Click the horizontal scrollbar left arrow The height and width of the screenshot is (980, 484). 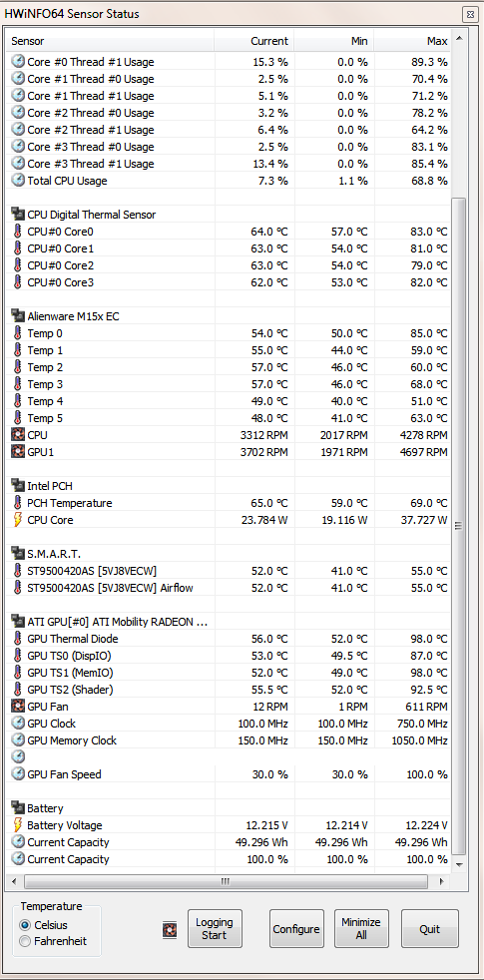[x=15, y=882]
